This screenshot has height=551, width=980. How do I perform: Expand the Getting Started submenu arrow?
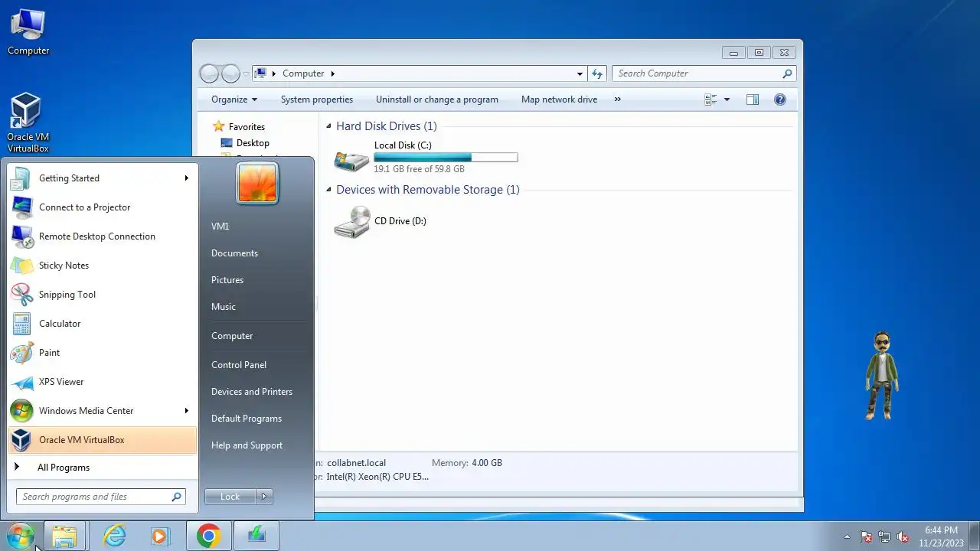[186, 178]
